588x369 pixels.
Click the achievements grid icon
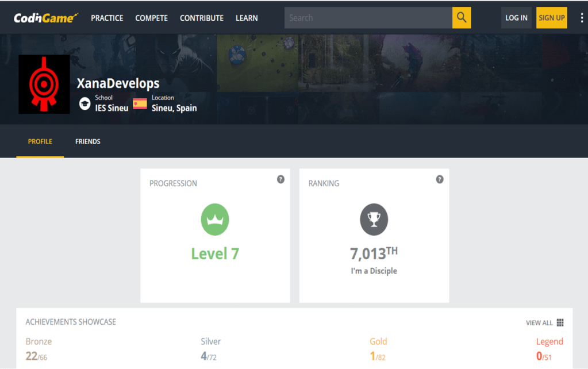click(x=560, y=323)
